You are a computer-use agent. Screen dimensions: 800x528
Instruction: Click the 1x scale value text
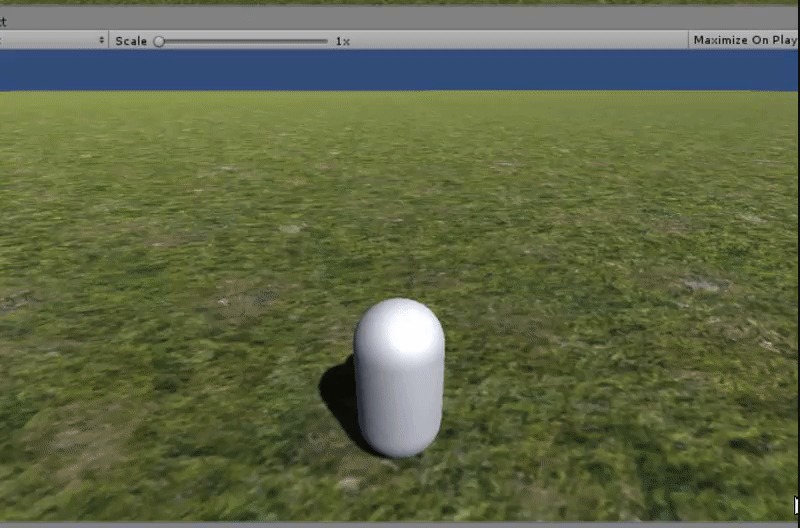342,41
